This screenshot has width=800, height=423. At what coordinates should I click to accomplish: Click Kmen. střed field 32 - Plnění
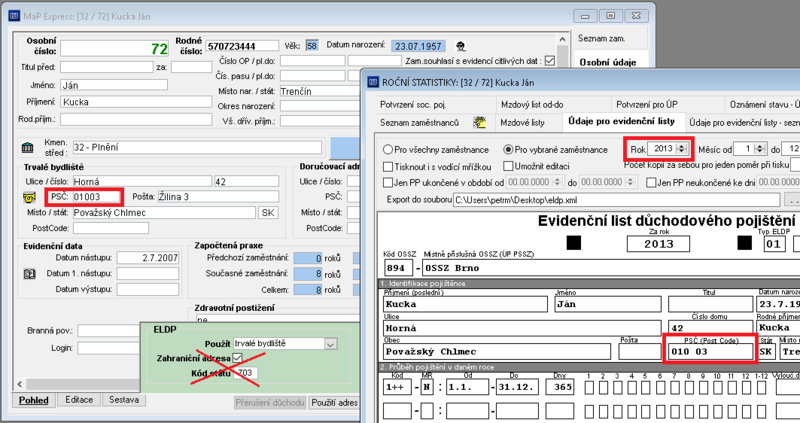[x=197, y=147]
